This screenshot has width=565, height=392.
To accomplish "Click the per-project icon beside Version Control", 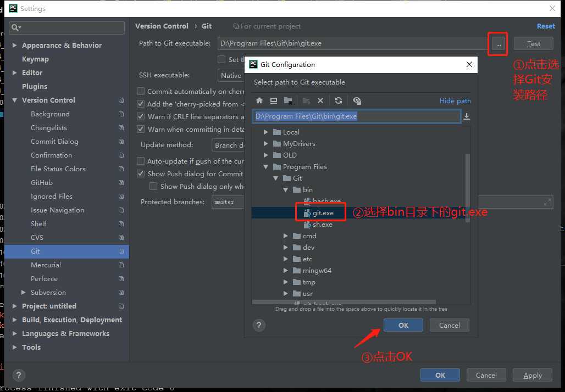I will pos(121,100).
